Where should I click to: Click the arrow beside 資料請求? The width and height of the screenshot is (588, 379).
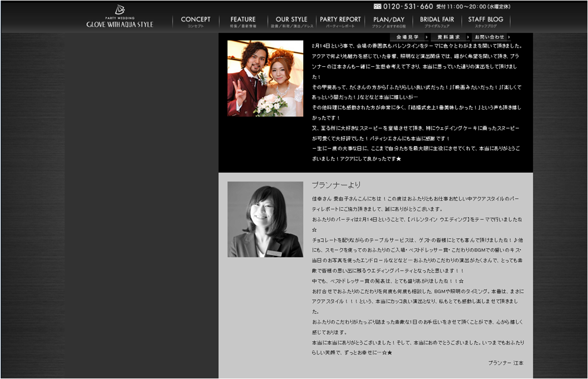point(468,37)
